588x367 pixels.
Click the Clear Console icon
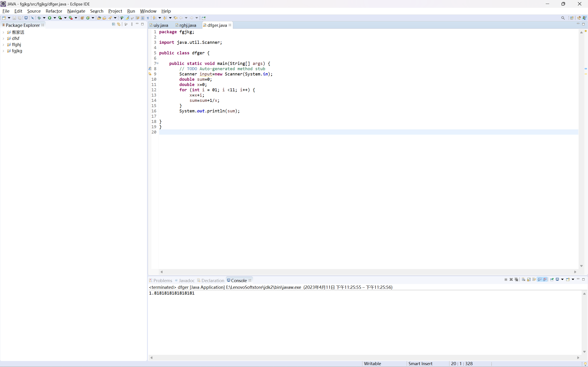point(523,280)
